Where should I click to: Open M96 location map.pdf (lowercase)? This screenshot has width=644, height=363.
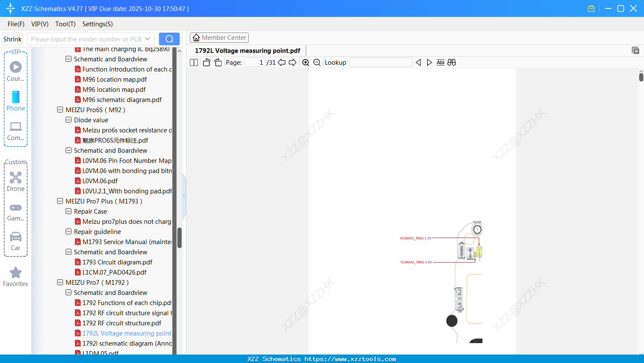(114, 90)
